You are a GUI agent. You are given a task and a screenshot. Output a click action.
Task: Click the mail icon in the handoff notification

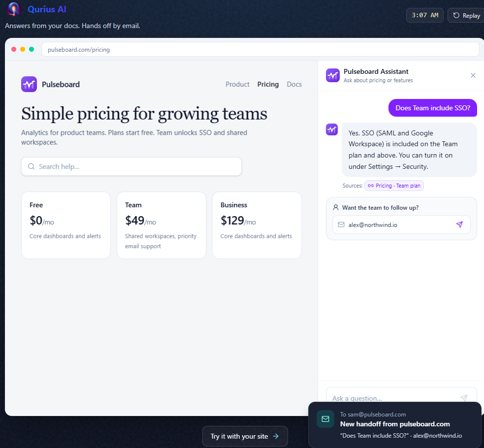[x=325, y=418]
